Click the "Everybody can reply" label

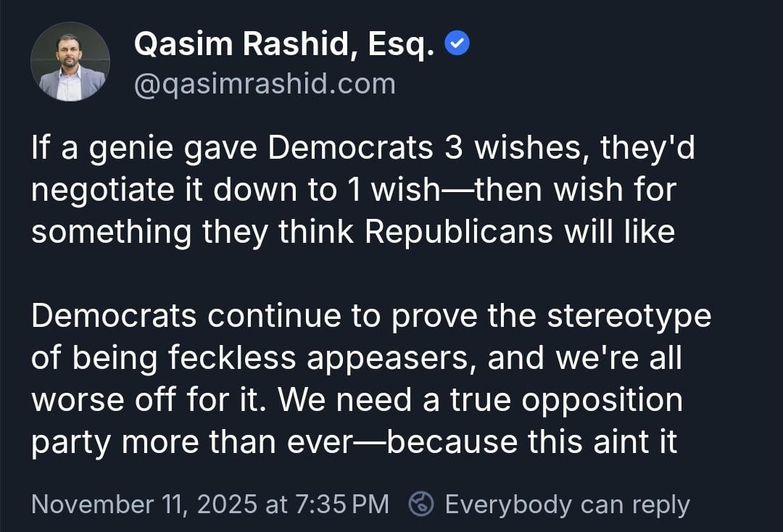click(567, 504)
